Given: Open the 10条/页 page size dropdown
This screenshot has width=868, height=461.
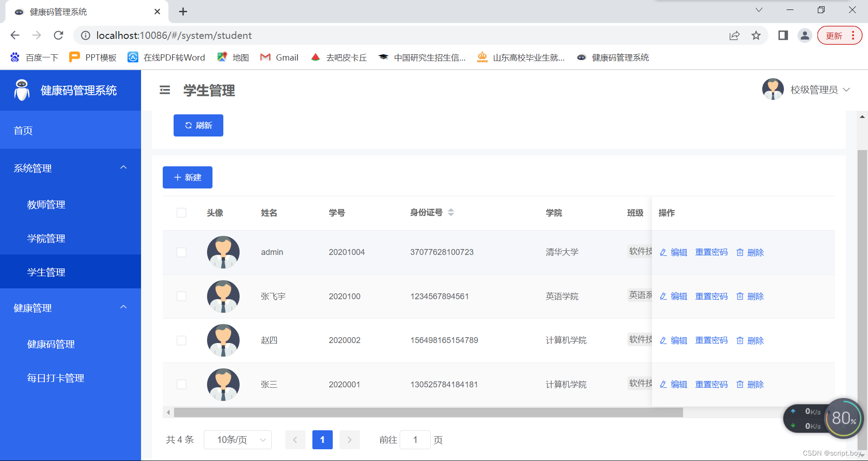Looking at the screenshot, I should [238, 440].
